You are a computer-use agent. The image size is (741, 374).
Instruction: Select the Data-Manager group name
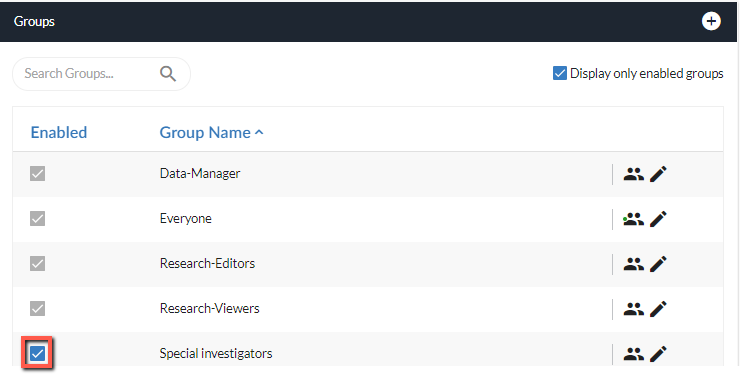[x=200, y=174]
